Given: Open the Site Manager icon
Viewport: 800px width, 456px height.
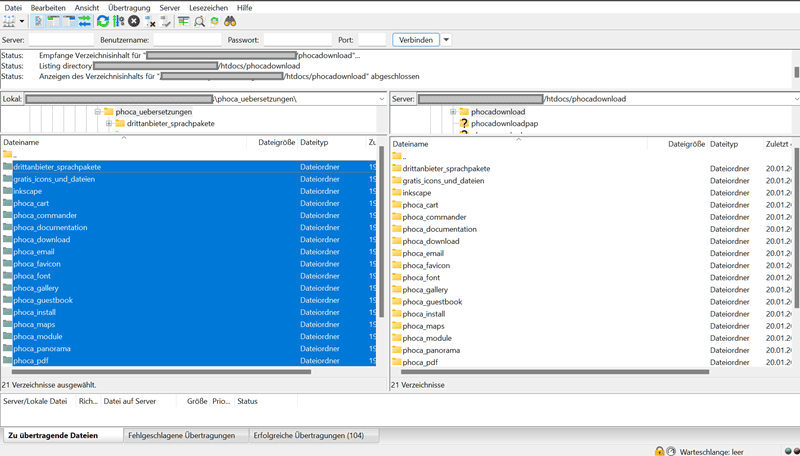Looking at the screenshot, I should [11, 21].
